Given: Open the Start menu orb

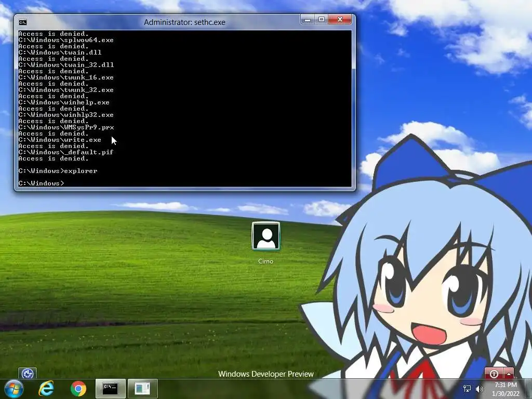Looking at the screenshot, I should (x=14, y=389).
